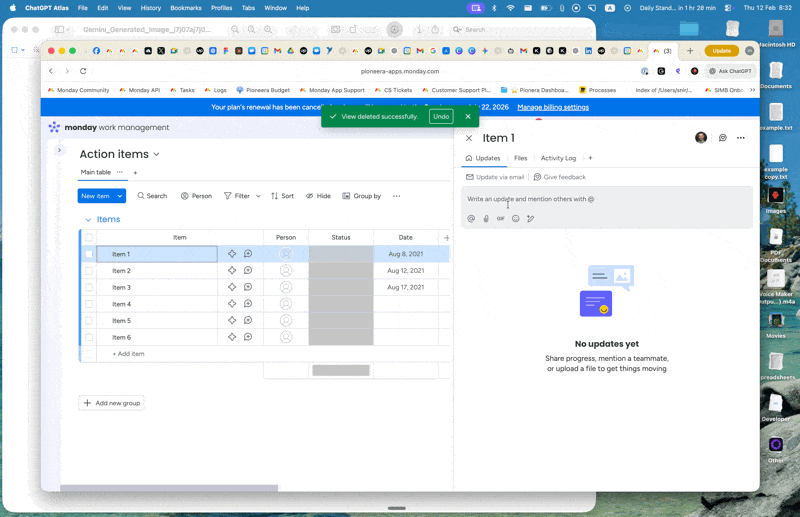Click the Item 3 status cell

tap(341, 287)
